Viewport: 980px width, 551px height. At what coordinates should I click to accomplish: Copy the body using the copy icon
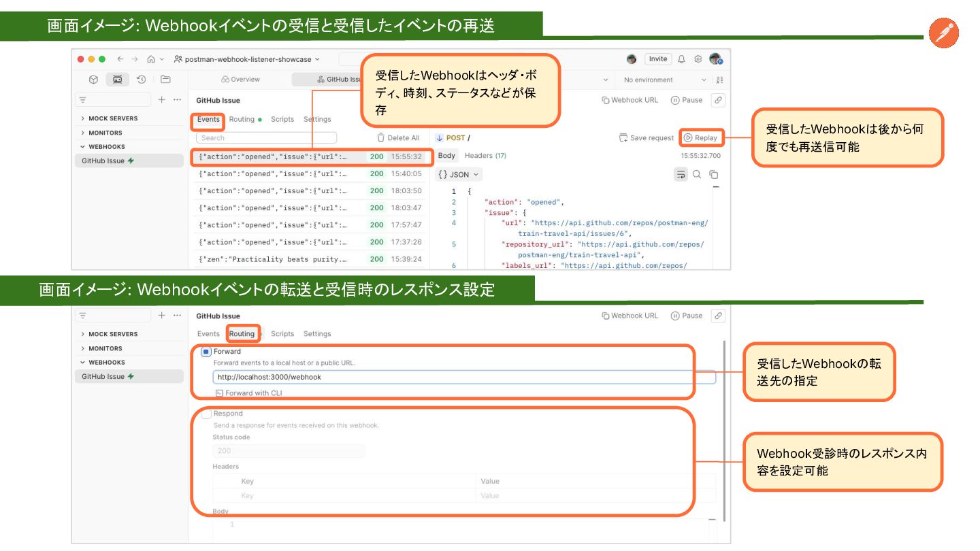[713, 175]
